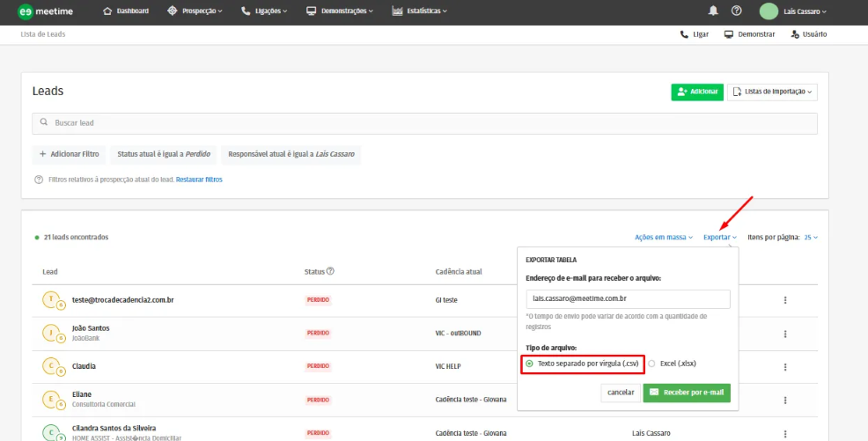Click Ligar in the sub header

695,34
